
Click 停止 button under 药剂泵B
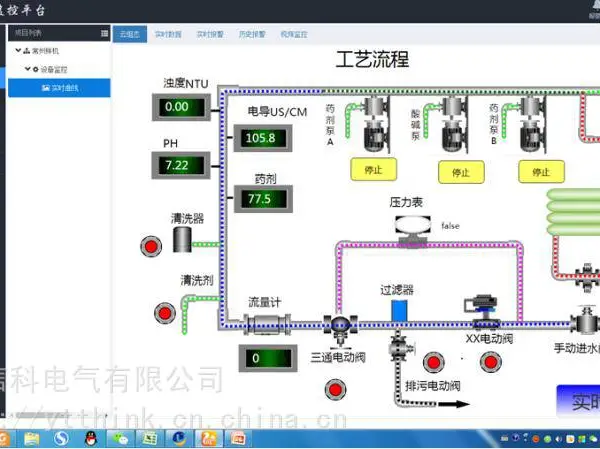click(541, 171)
